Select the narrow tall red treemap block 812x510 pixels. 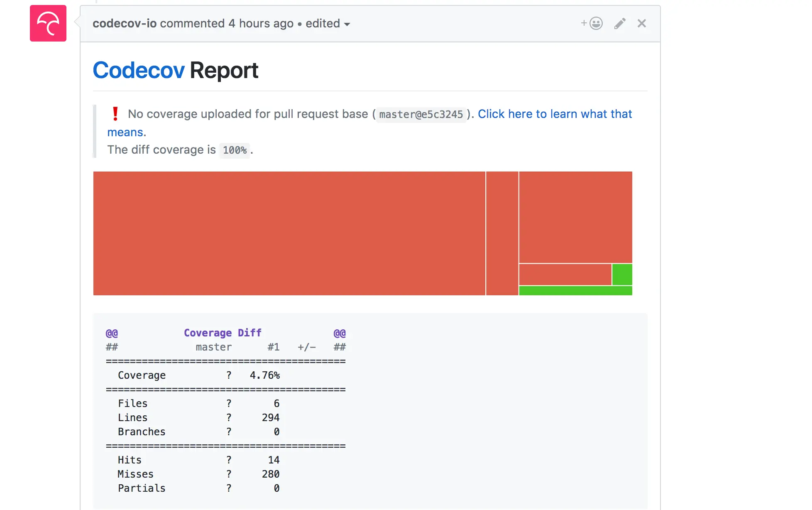click(502, 233)
